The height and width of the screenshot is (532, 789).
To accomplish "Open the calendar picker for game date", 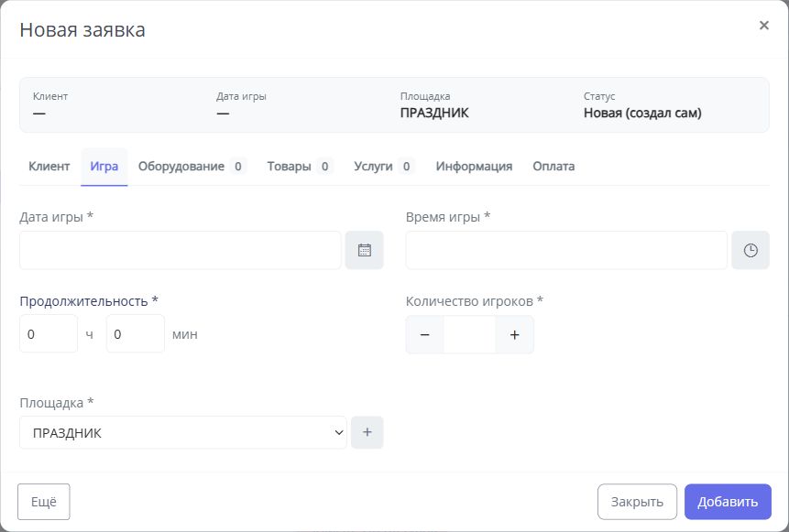I will tap(365, 250).
